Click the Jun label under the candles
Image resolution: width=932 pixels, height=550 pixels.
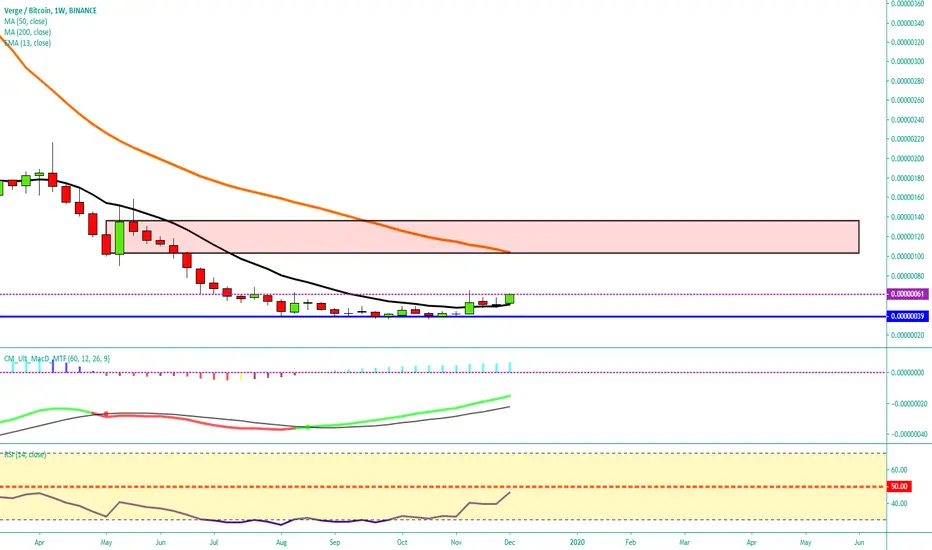pos(160,542)
